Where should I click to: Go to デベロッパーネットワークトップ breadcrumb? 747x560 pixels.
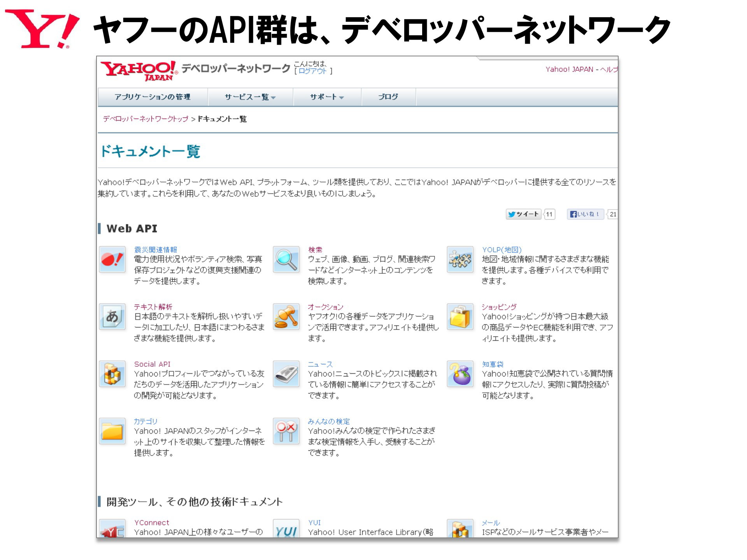pos(146,119)
